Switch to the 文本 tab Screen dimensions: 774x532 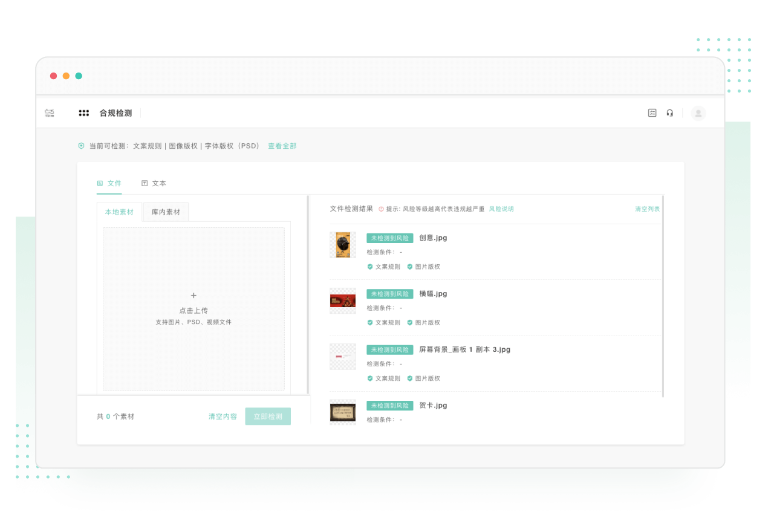coord(154,183)
